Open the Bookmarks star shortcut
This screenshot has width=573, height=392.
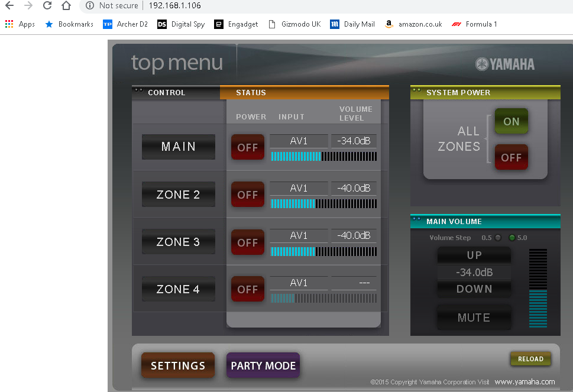(69, 24)
